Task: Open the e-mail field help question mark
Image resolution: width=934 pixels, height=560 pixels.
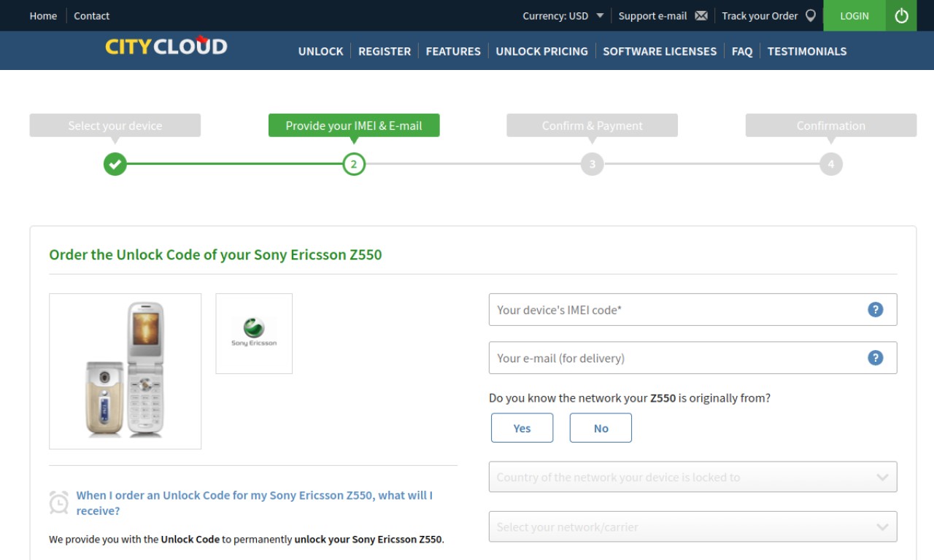Action: click(x=875, y=358)
